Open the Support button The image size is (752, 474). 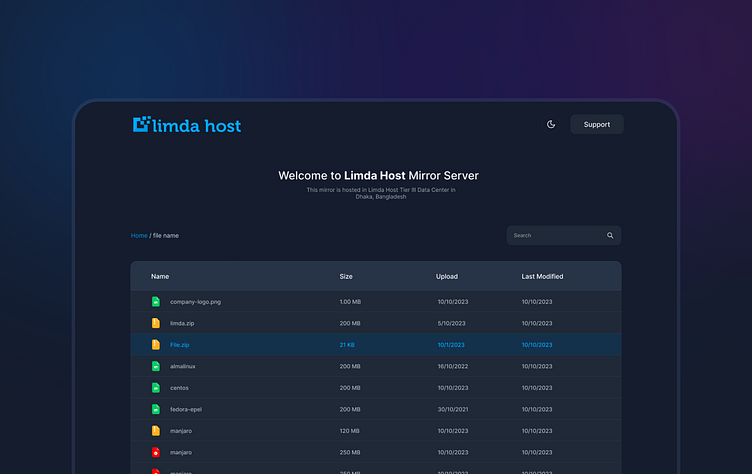(x=597, y=125)
